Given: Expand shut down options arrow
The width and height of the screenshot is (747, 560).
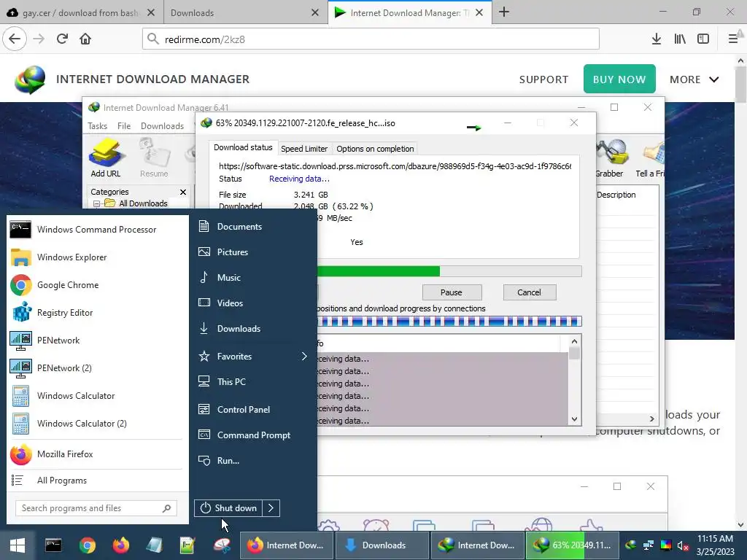Looking at the screenshot, I should (x=271, y=508).
